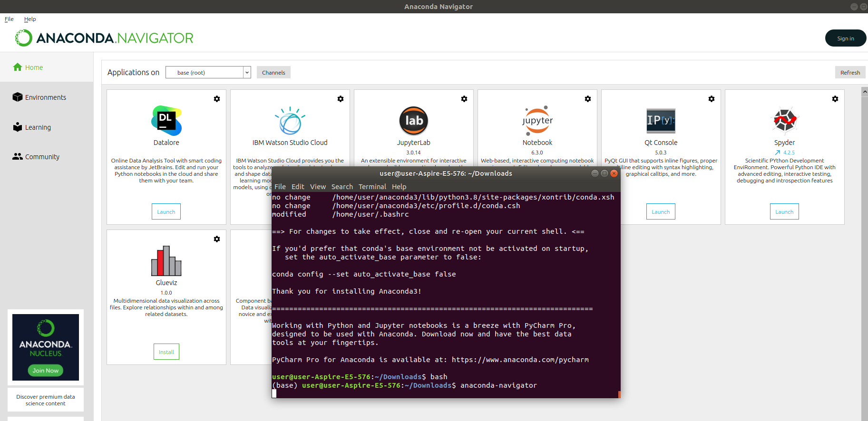
Task: Click the Spyder application logo
Action: coord(785,121)
